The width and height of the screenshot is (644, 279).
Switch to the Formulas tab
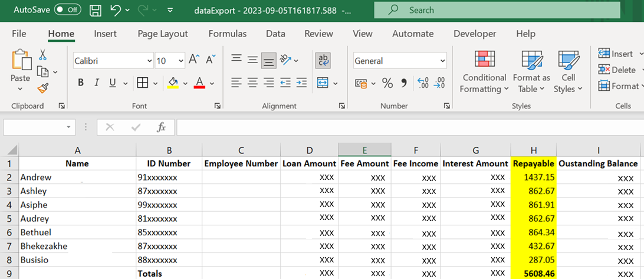pyautogui.click(x=227, y=34)
